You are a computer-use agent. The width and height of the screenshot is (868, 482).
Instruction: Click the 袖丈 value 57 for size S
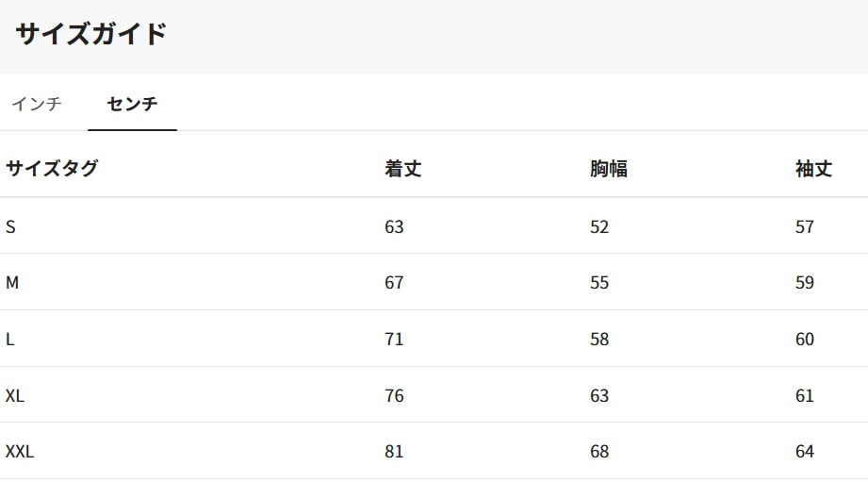click(x=805, y=226)
